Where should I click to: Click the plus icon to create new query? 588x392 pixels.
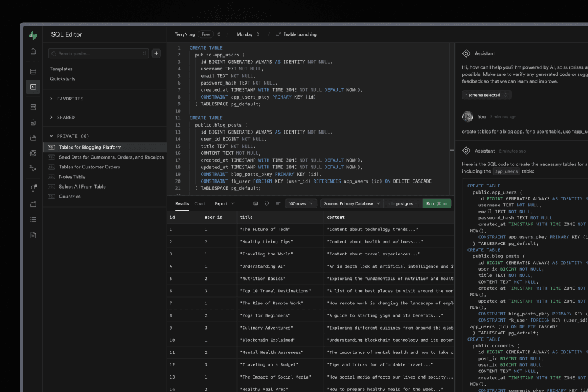pyautogui.click(x=156, y=53)
